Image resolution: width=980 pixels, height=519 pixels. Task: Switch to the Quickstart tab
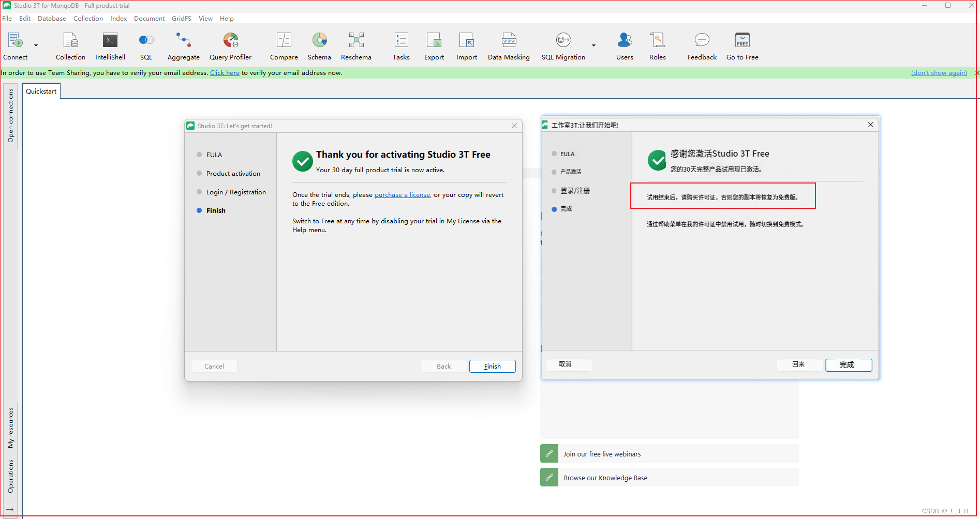(41, 91)
